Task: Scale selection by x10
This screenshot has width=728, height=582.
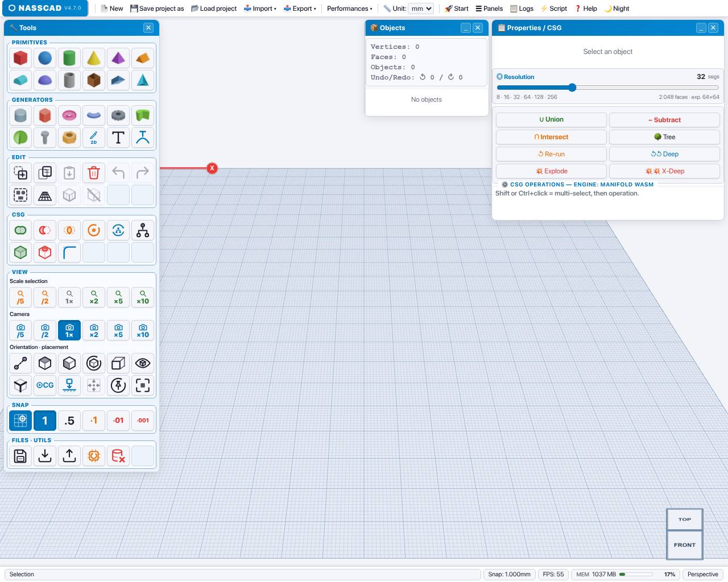Action: pos(143,297)
